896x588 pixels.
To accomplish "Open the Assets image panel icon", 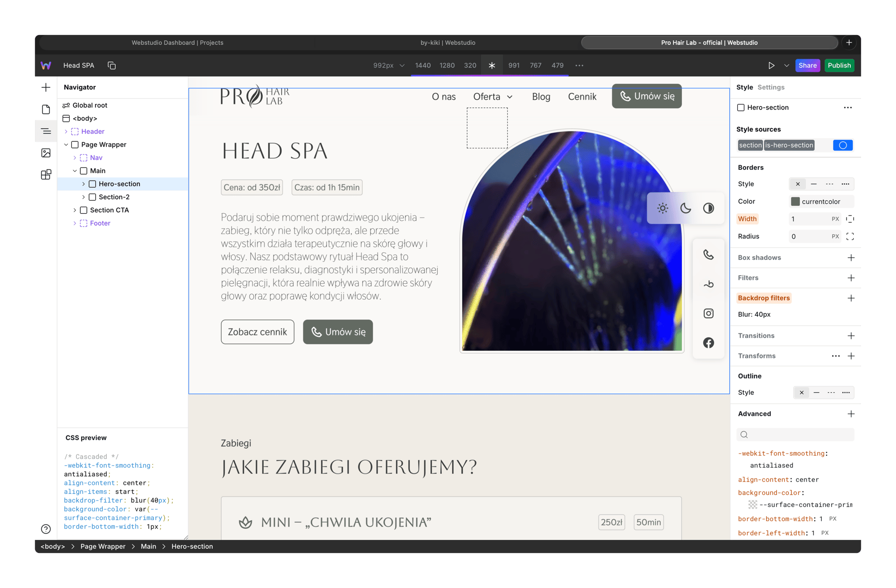I will 46,153.
